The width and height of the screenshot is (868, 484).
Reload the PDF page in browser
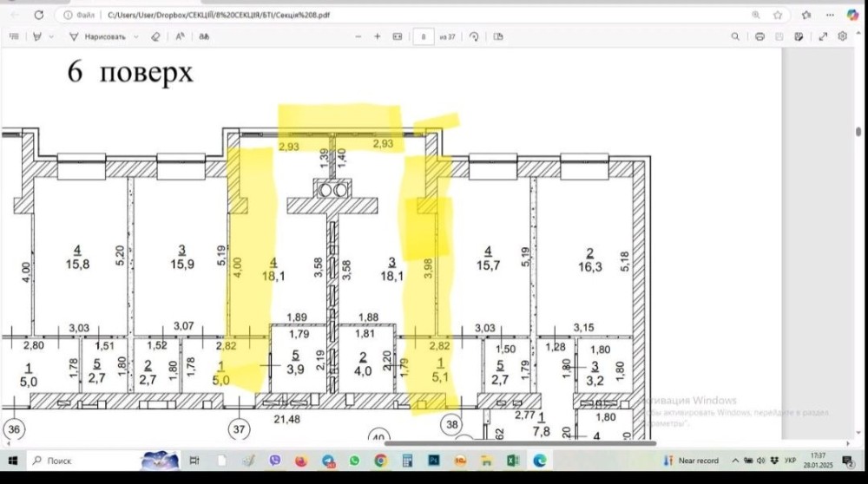(x=39, y=15)
